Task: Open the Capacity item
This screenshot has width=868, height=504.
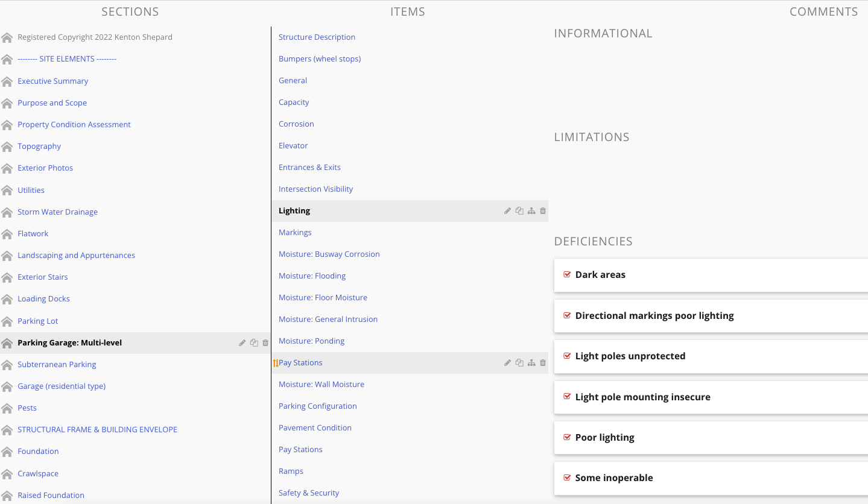Action: [294, 102]
